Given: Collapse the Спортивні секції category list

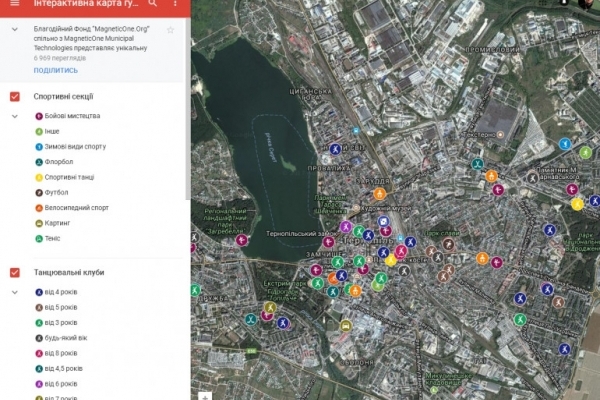Looking at the screenshot, I should (15, 116).
